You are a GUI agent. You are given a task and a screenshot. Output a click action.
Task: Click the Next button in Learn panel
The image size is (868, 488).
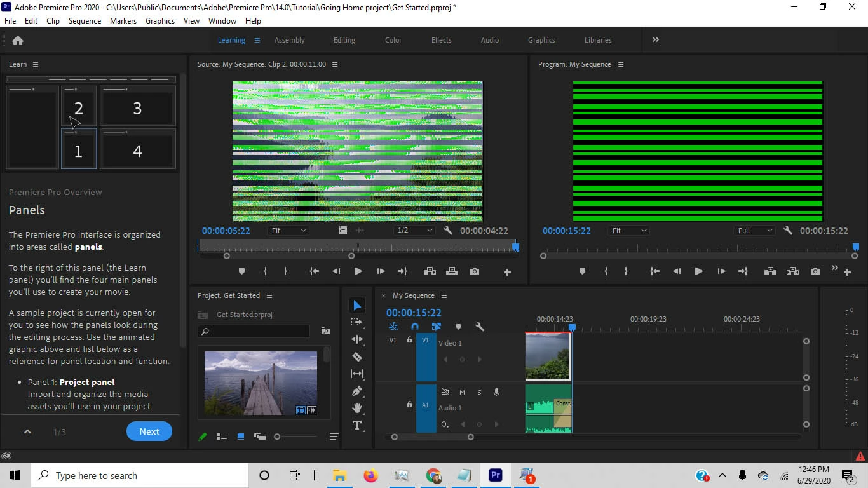pos(149,431)
